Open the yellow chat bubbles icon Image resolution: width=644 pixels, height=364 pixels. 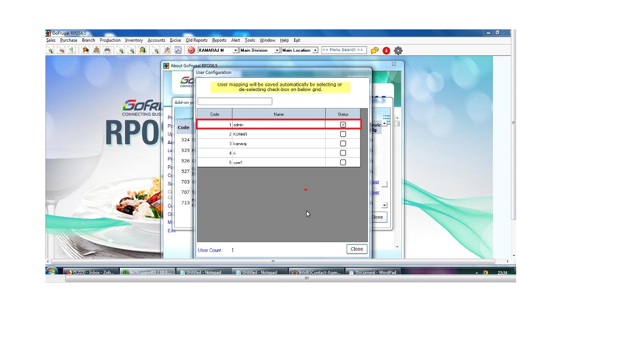pos(375,50)
